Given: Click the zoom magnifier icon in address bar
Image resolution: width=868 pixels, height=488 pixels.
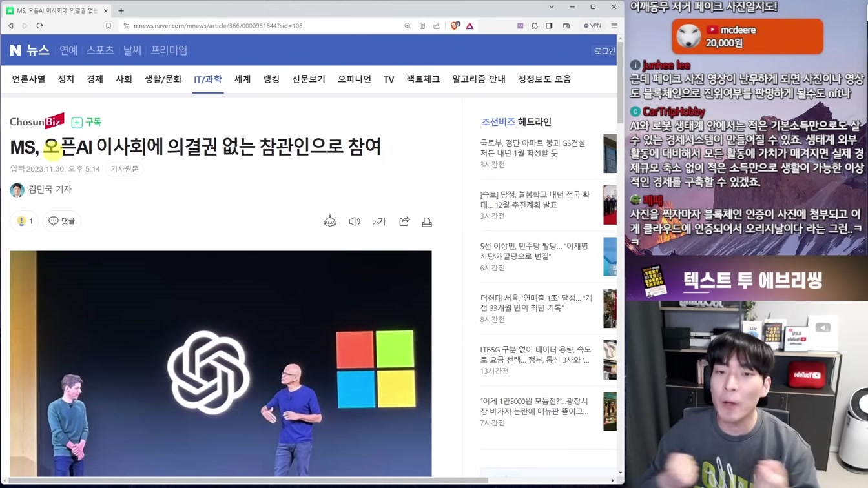Looking at the screenshot, I should [x=408, y=26].
